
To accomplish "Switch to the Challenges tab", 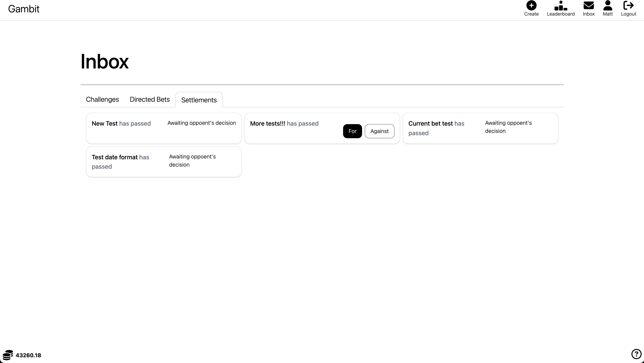I will (102, 99).
